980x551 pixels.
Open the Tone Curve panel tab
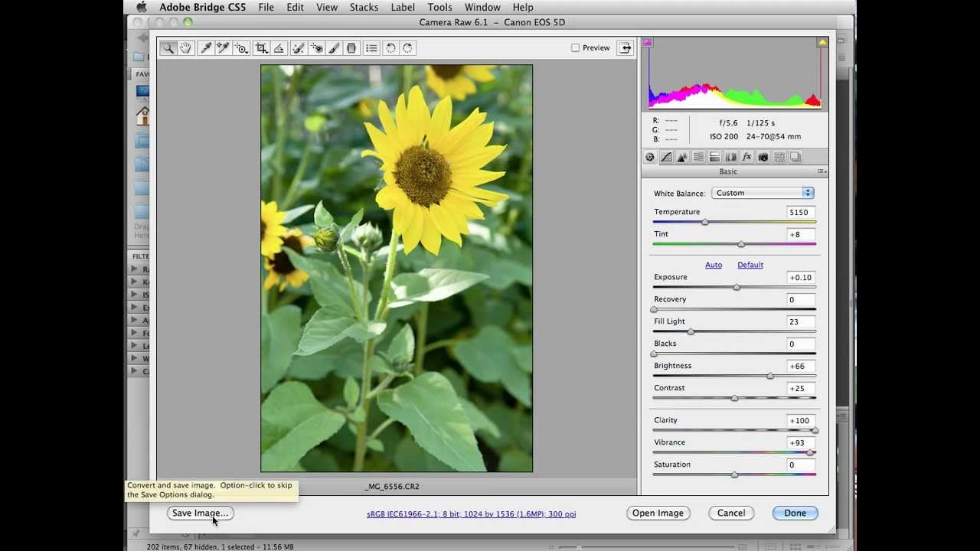coord(666,157)
